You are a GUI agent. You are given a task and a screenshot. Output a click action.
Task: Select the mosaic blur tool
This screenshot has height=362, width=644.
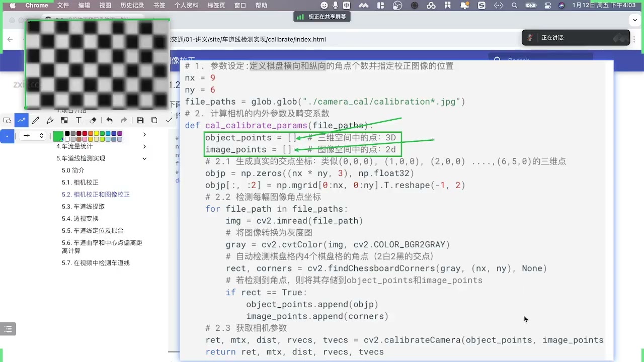64,120
